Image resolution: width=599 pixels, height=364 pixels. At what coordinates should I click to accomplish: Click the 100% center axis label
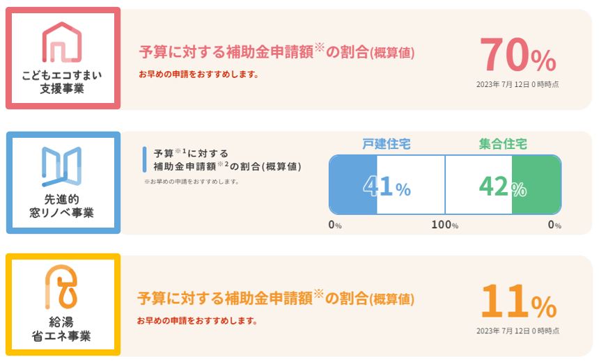click(x=444, y=225)
